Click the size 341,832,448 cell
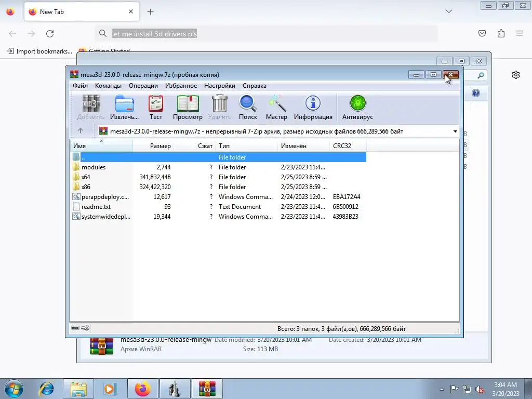The height and width of the screenshot is (399, 532). pos(155,177)
